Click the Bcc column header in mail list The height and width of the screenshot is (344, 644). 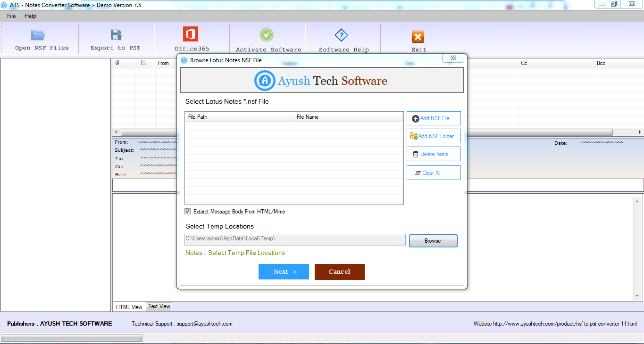point(619,63)
